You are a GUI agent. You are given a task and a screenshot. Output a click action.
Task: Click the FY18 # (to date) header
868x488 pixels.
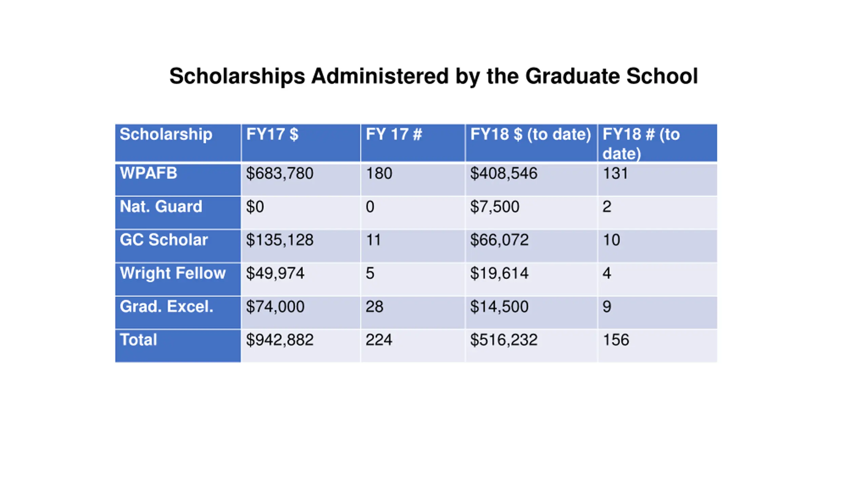(x=657, y=143)
